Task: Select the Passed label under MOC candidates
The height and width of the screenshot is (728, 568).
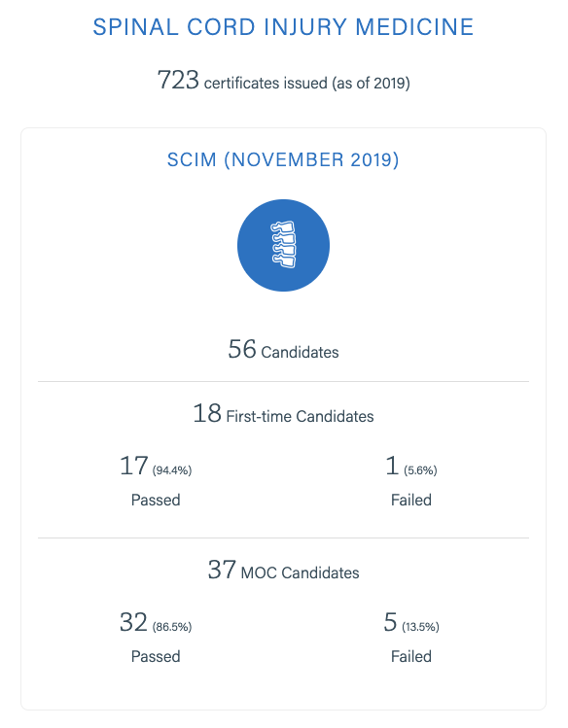Action: click(x=156, y=656)
